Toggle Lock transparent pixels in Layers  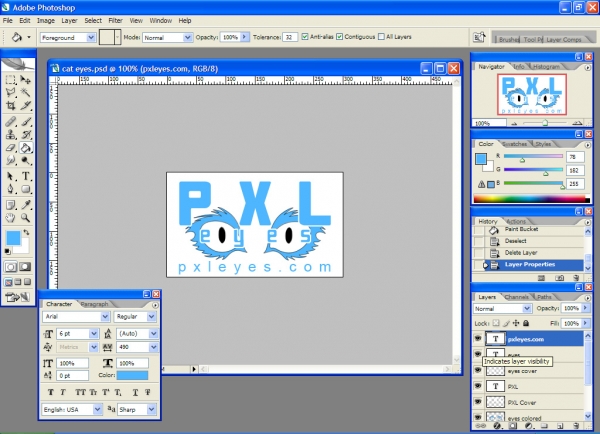496,323
